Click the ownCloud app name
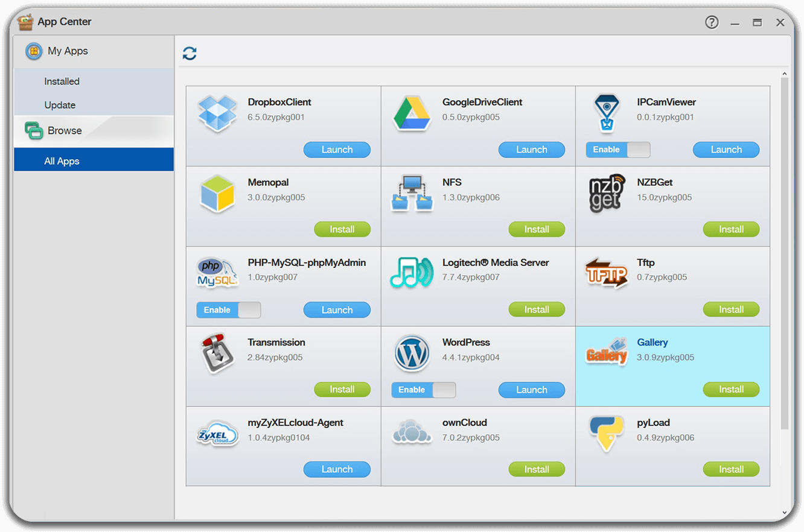This screenshot has width=804, height=532. [x=464, y=422]
